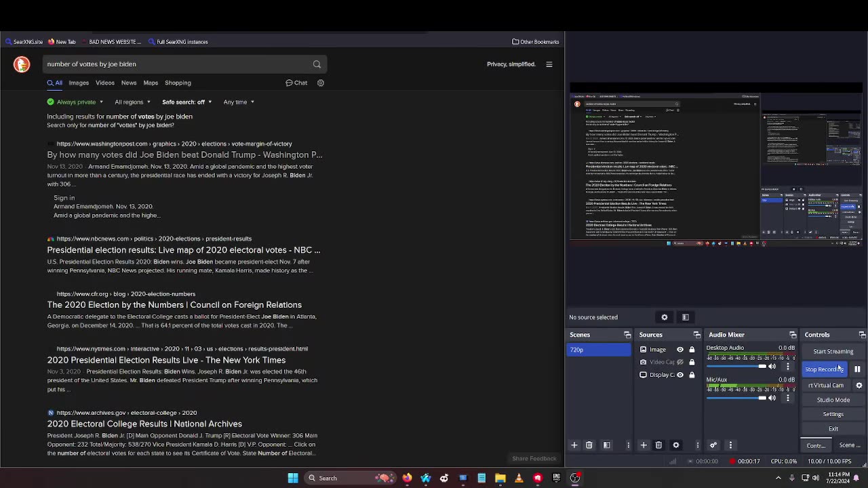Pause the recording
The image size is (868, 488).
857,369
